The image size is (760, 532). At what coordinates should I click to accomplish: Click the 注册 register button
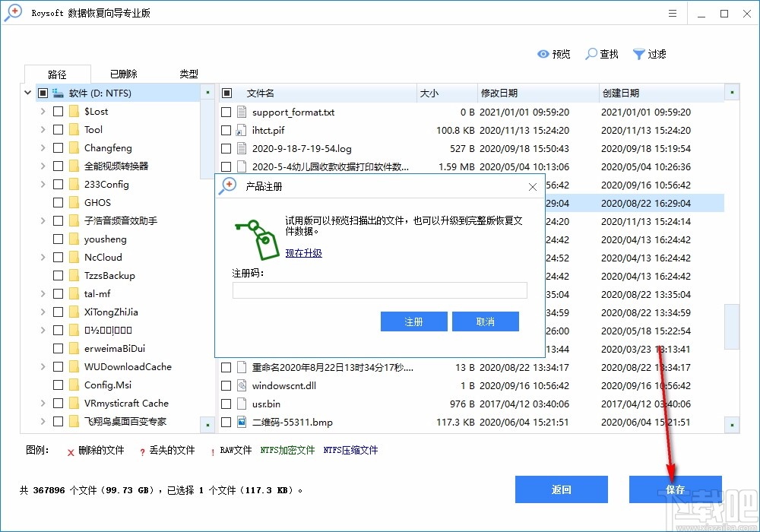[x=413, y=321]
